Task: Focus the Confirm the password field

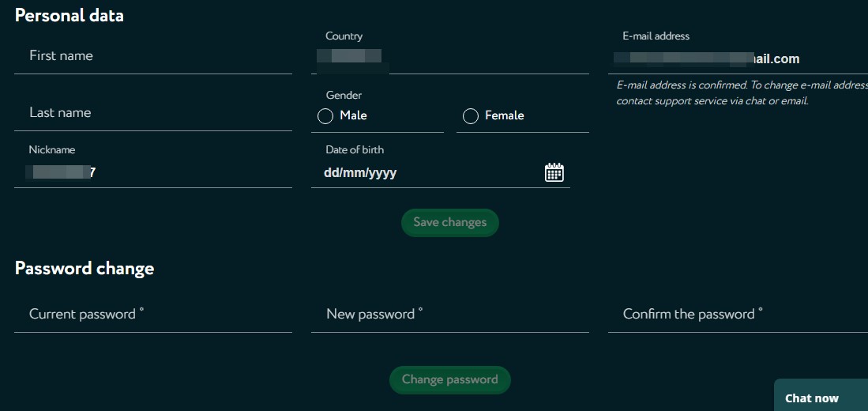Action: [x=738, y=315]
